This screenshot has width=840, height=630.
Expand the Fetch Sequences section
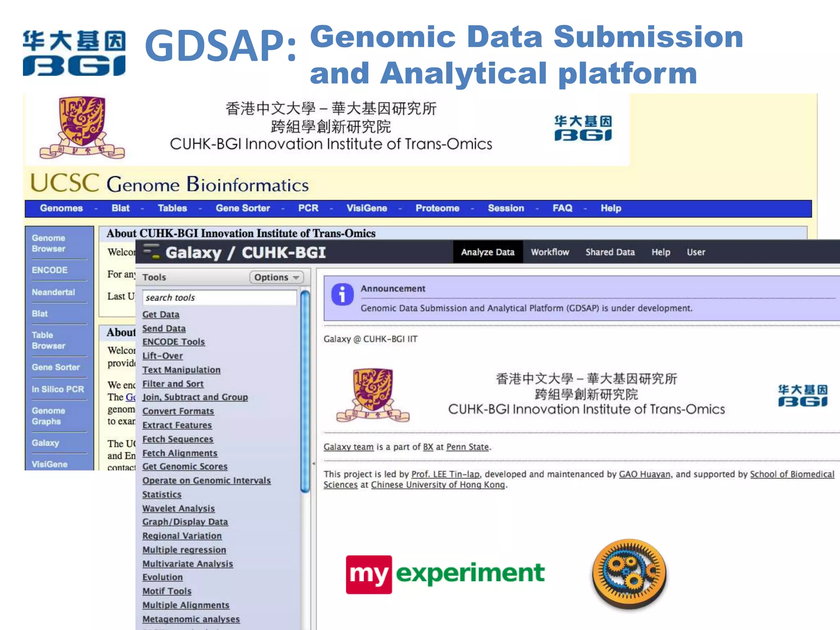pos(178,439)
